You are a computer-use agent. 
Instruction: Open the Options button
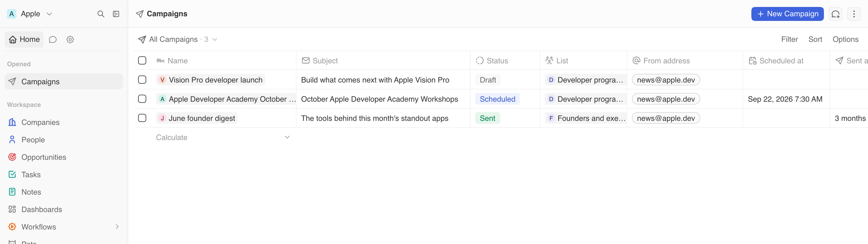845,39
